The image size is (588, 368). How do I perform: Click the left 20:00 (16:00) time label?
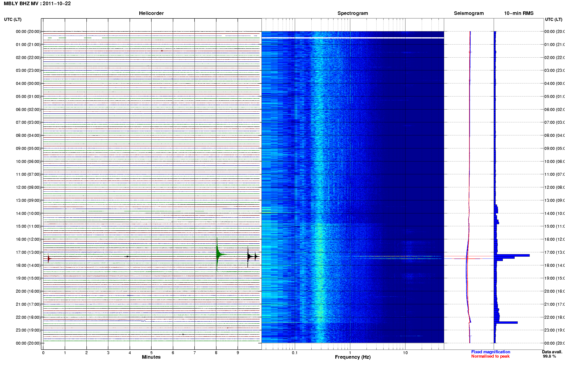[x=28, y=291]
